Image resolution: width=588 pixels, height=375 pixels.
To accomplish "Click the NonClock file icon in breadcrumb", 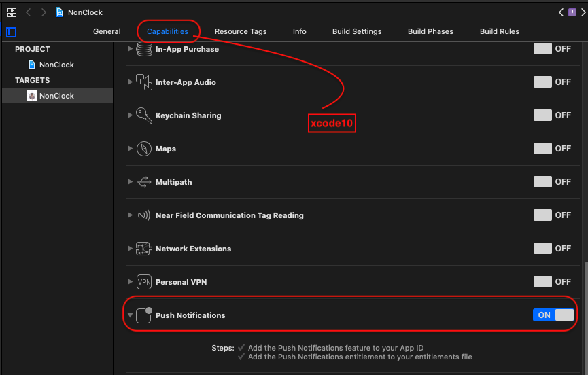I will click(60, 12).
